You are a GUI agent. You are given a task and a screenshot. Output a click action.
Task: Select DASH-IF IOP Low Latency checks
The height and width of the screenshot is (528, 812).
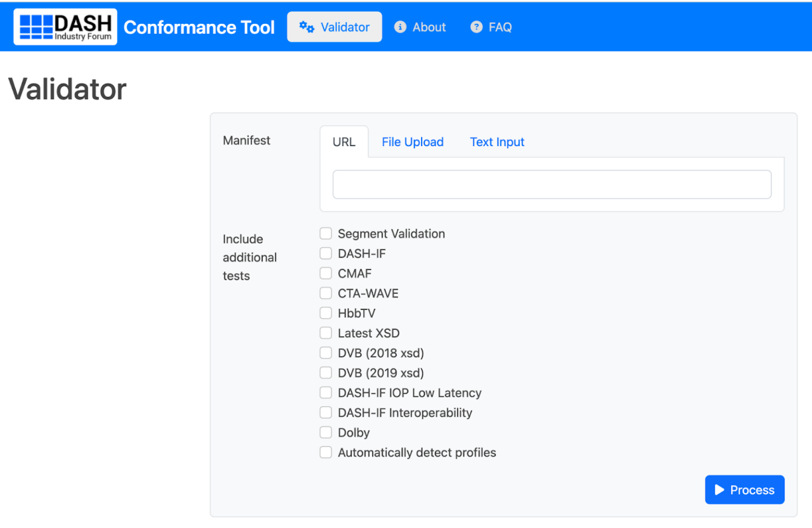point(325,392)
